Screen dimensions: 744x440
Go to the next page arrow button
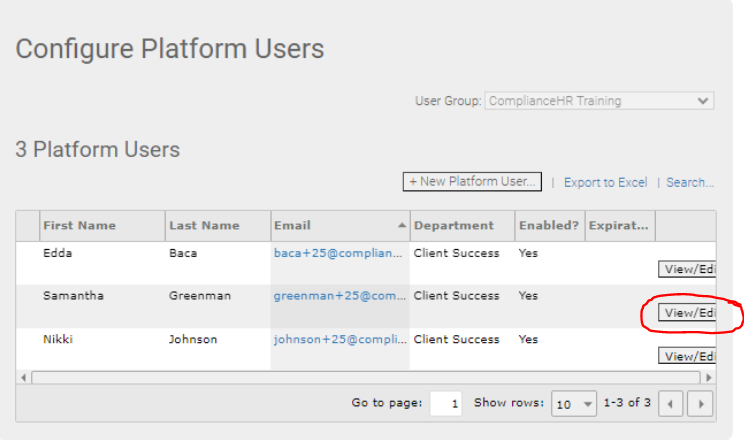[700, 404]
